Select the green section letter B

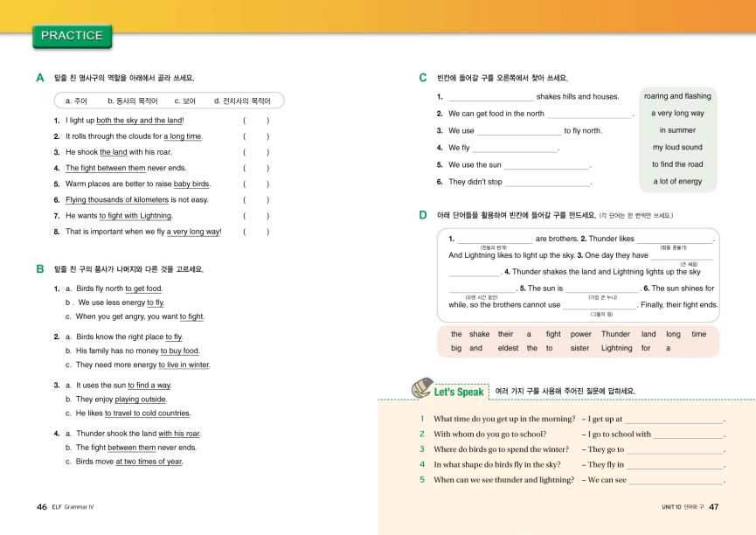(40, 269)
